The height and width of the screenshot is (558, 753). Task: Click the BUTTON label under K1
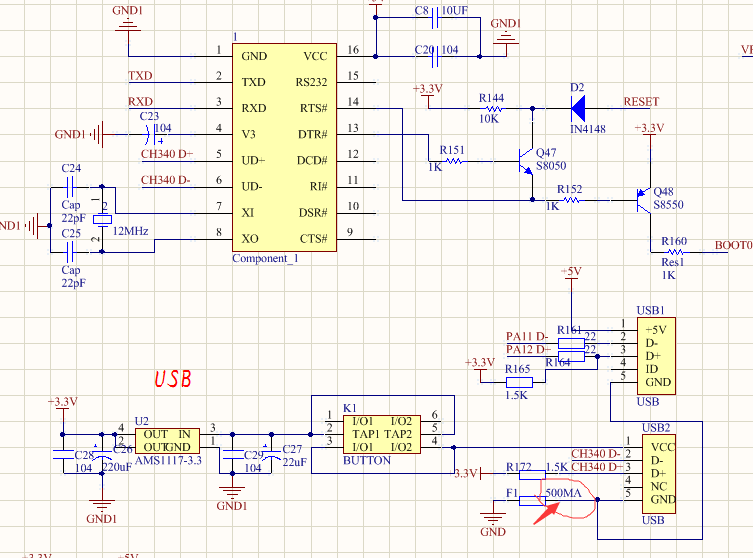tap(367, 461)
